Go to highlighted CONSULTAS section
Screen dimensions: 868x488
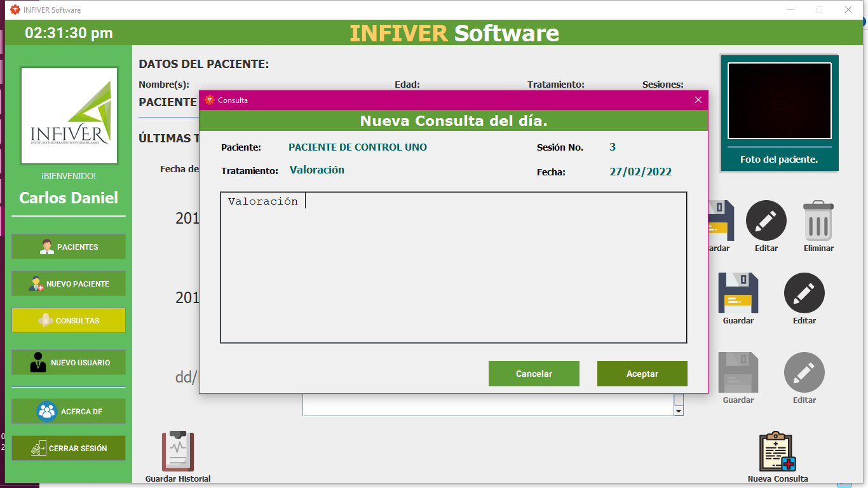[69, 320]
